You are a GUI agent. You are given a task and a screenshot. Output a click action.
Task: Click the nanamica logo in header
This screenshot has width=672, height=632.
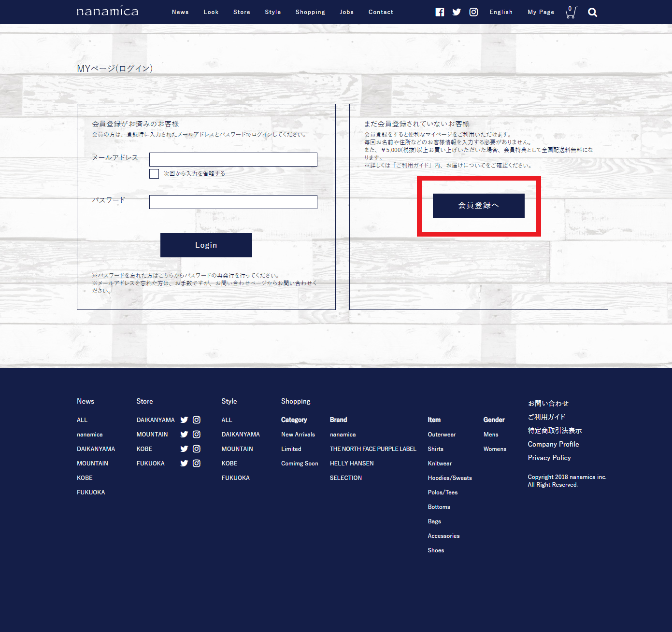107,12
